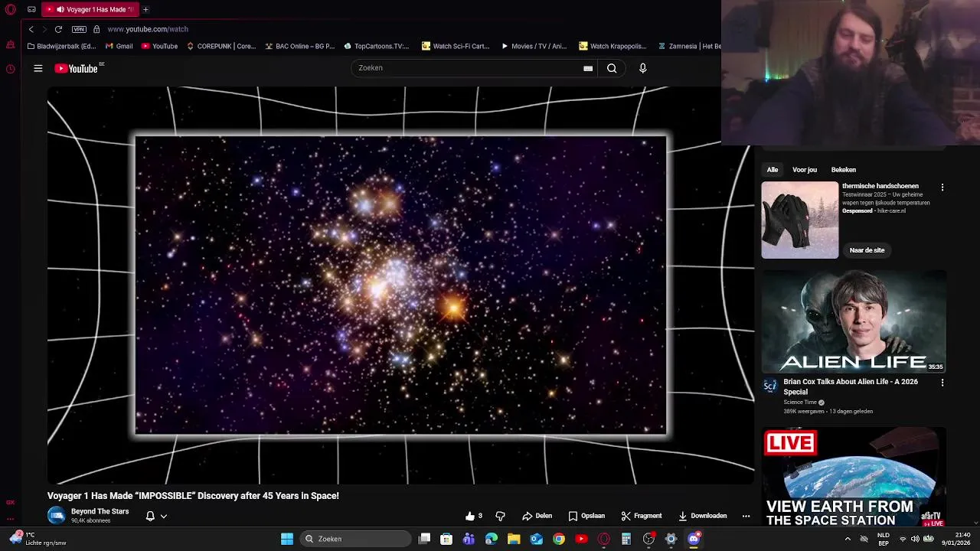Open volume control in system tray
980x551 pixels.
tap(914, 539)
